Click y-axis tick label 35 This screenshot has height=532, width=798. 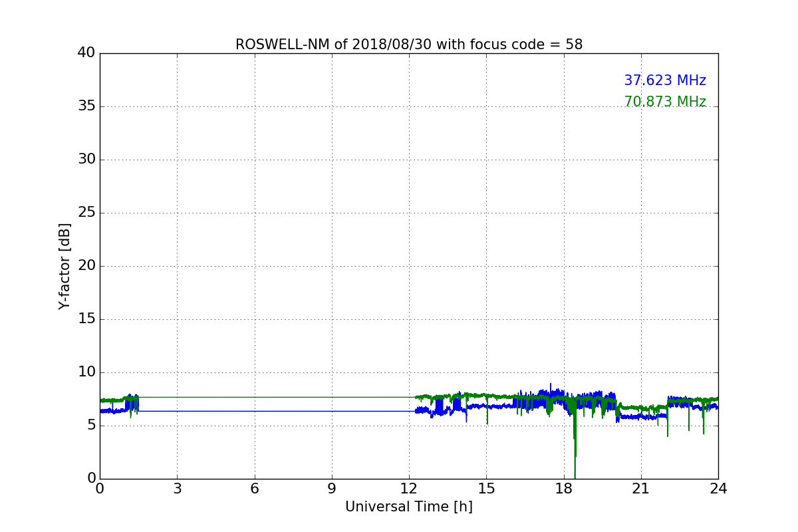[86, 106]
